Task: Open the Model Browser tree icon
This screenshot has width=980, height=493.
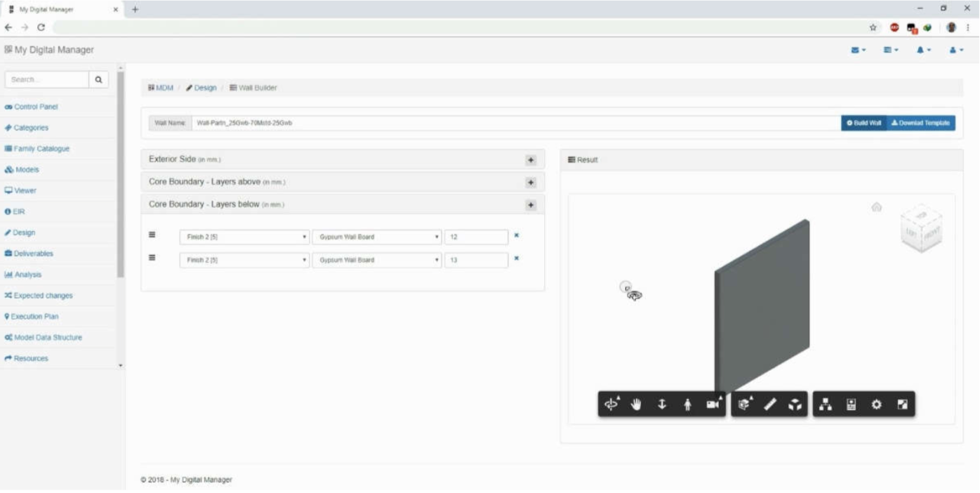Action: coord(826,404)
